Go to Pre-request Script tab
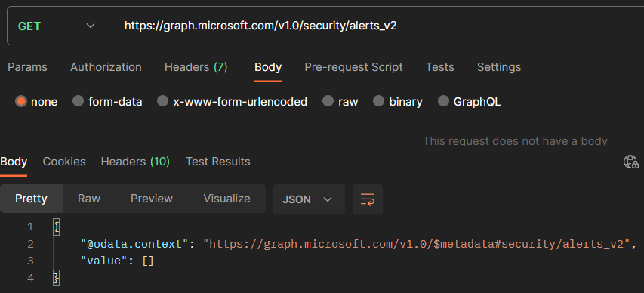Screen dimensions: 644x293 353,67
